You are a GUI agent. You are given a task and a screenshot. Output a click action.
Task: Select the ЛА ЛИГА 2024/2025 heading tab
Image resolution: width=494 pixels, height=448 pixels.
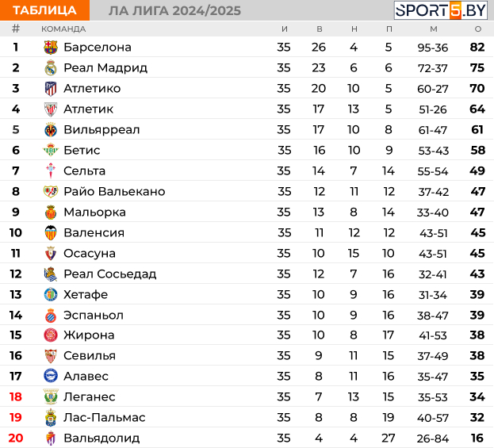175,11
